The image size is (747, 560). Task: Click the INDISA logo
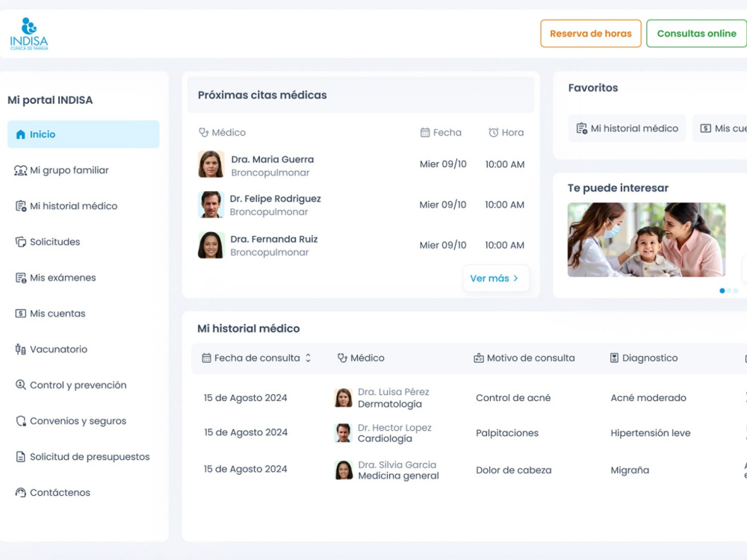point(29,34)
